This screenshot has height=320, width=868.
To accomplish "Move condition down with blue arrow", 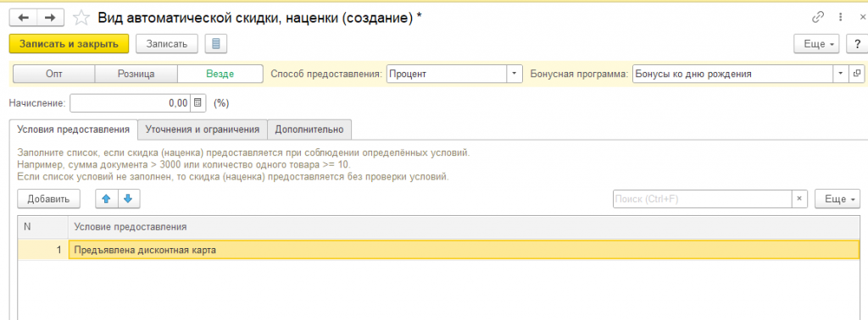I will tap(129, 199).
